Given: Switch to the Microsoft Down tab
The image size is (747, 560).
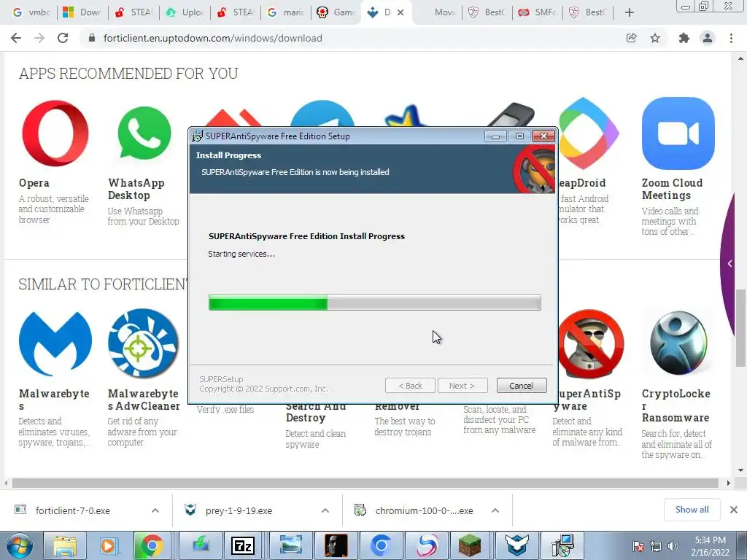Looking at the screenshot, I should [x=82, y=12].
